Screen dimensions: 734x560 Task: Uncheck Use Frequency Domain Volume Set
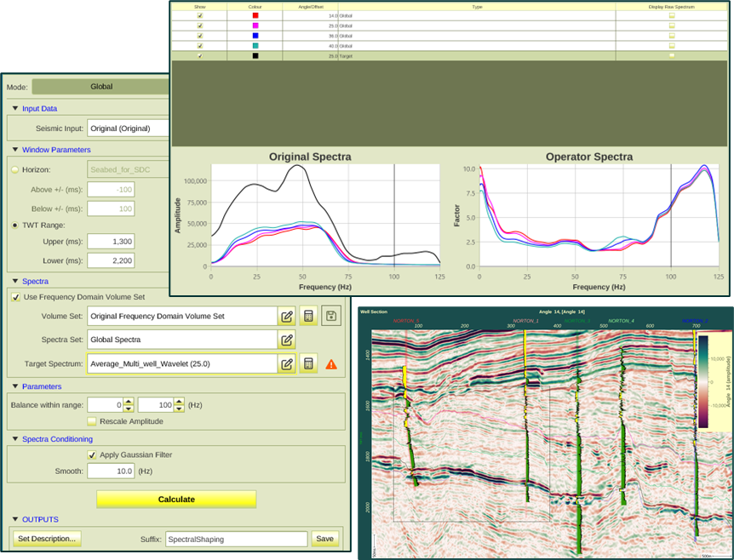(15, 296)
